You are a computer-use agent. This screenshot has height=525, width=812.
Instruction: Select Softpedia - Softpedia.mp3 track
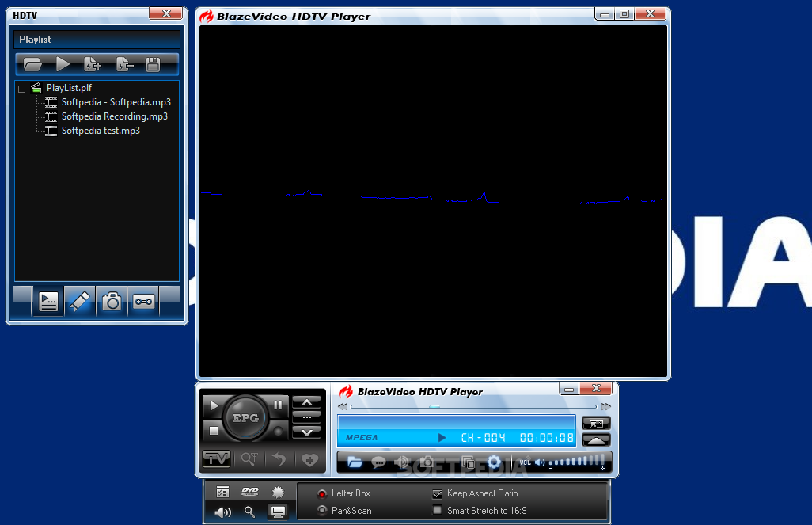[x=116, y=102]
